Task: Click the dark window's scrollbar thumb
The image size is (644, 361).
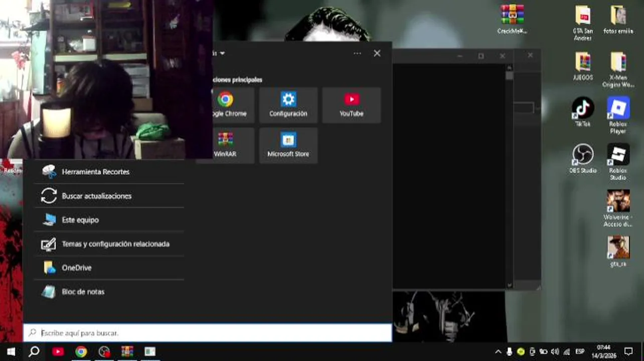Action: pyautogui.click(x=510, y=76)
